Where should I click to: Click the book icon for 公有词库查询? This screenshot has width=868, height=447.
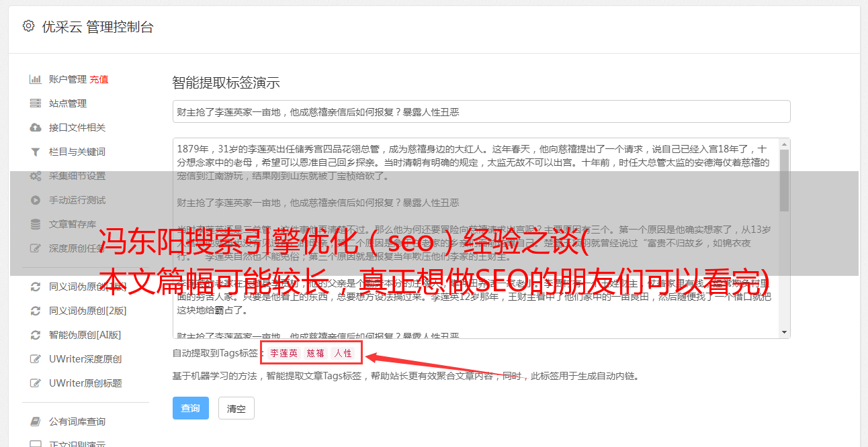coord(36,421)
